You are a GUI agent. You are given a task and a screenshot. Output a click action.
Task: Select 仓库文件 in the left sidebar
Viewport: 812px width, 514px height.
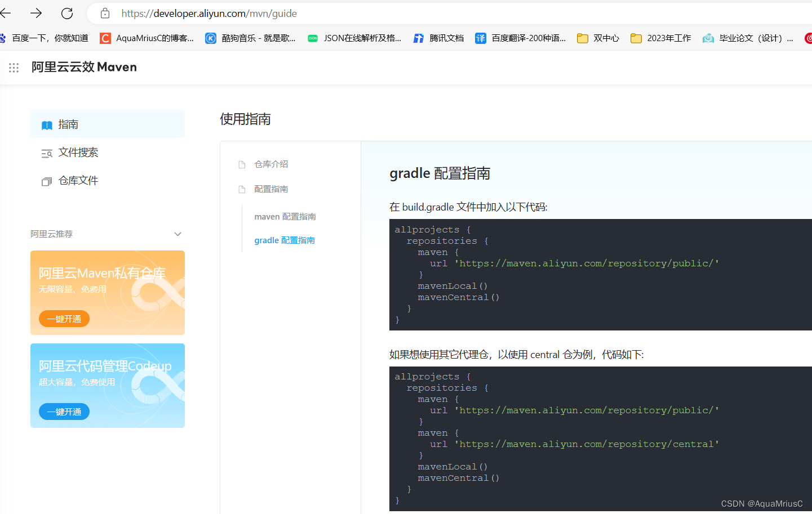click(108, 181)
